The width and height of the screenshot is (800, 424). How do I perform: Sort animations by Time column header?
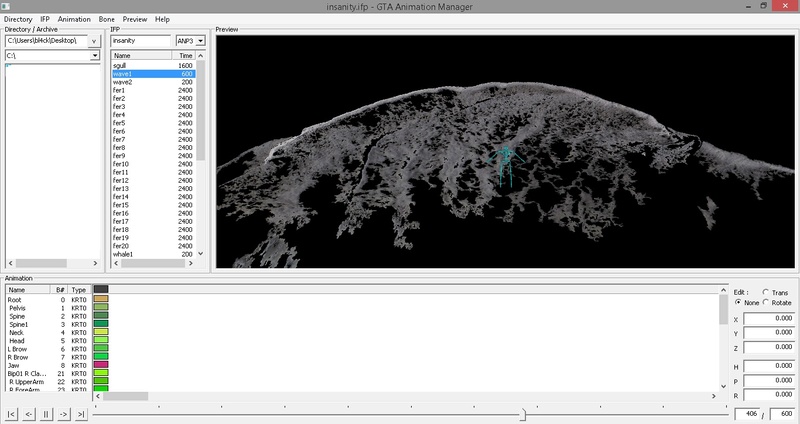(184, 55)
